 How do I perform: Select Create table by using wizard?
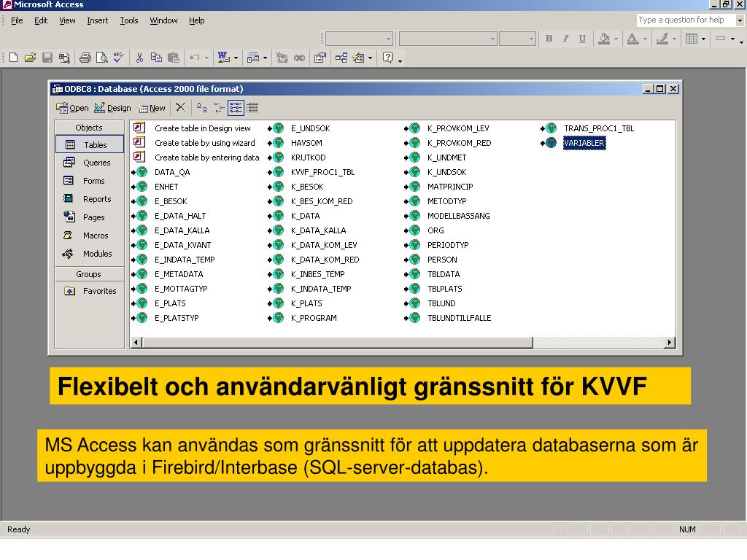tap(205, 143)
